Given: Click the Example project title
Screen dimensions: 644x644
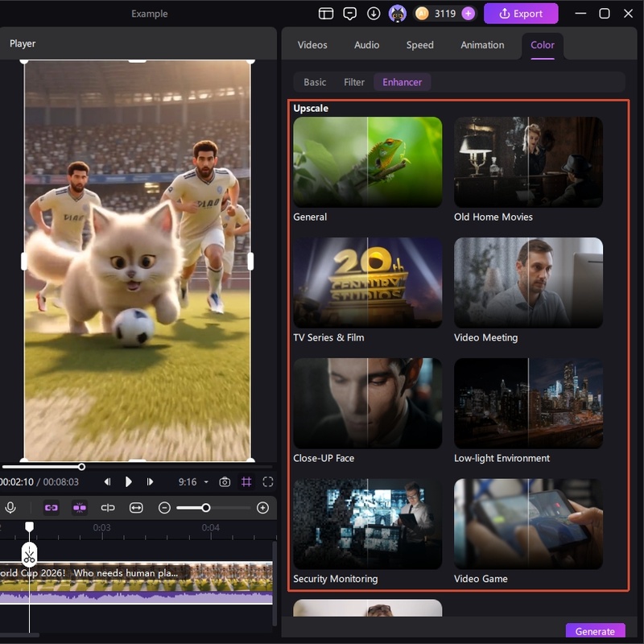Looking at the screenshot, I should click(x=150, y=14).
